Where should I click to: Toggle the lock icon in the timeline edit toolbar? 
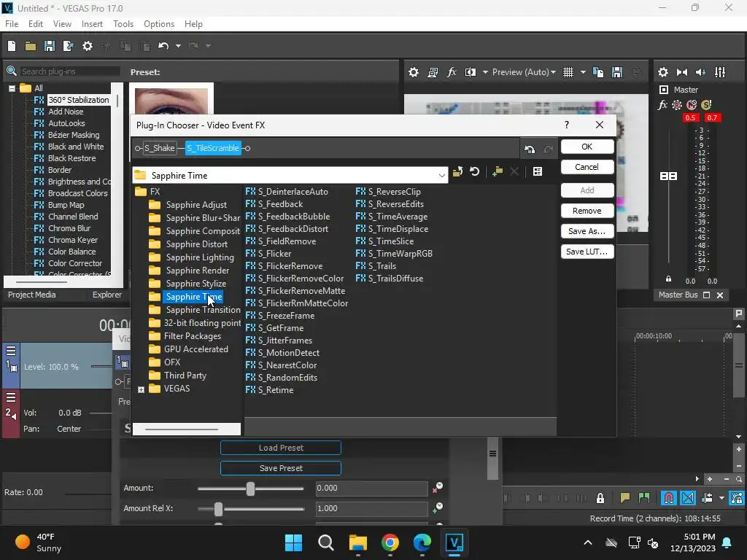(x=600, y=498)
